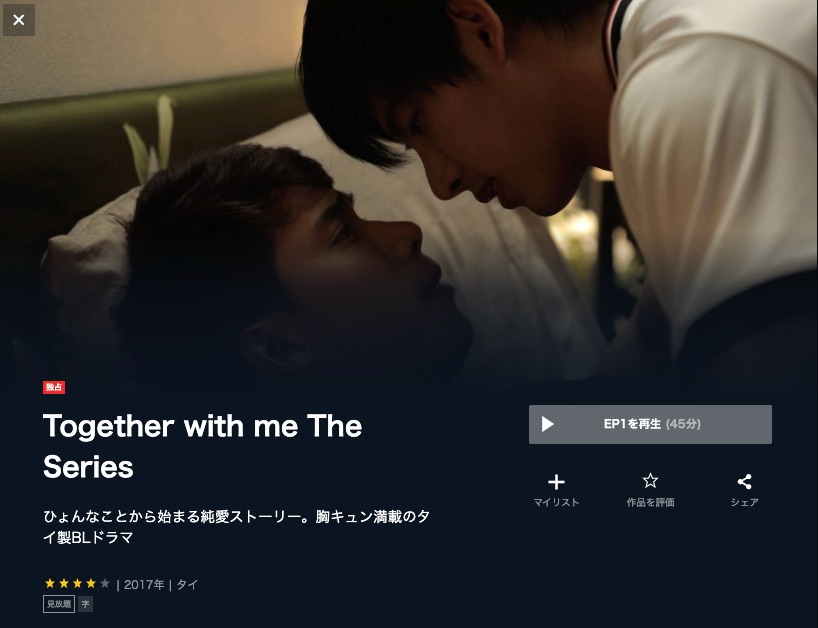Open sharing options with the share icon
Viewport: 818px width, 628px height.
(x=744, y=481)
